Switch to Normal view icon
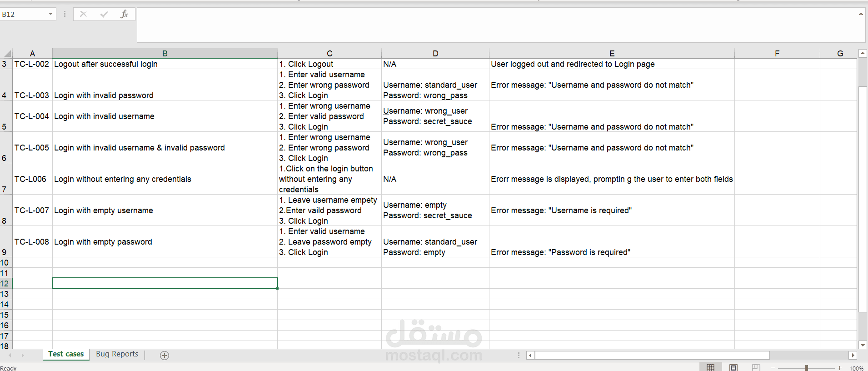Image resolution: width=868 pixels, height=371 pixels. pyautogui.click(x=710, y=367)
